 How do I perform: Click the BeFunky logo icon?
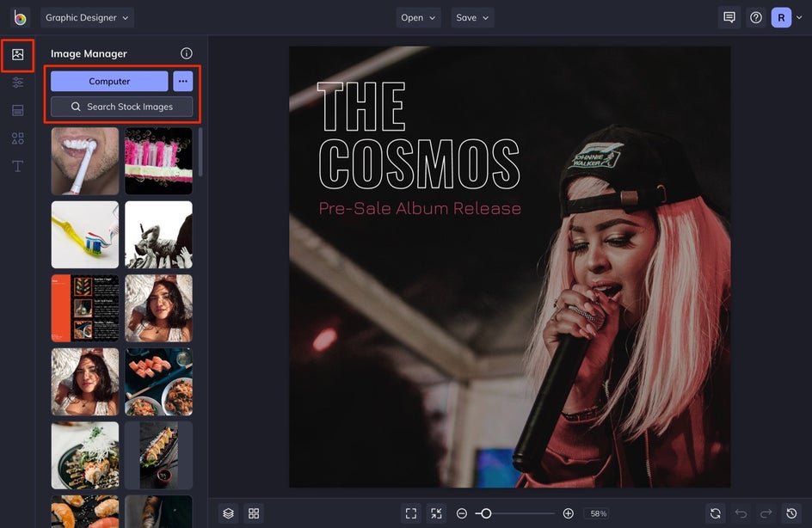(x=20, y=17)
